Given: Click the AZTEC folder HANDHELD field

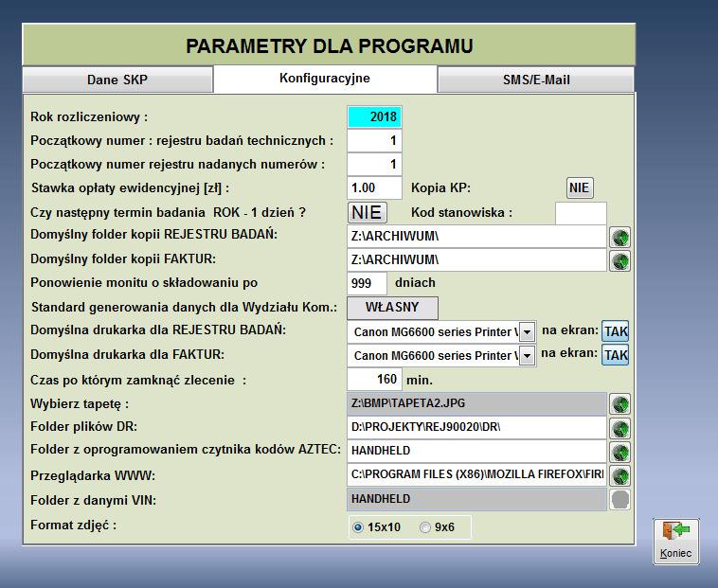Looking at the screenshot, I should coord(476,452).
